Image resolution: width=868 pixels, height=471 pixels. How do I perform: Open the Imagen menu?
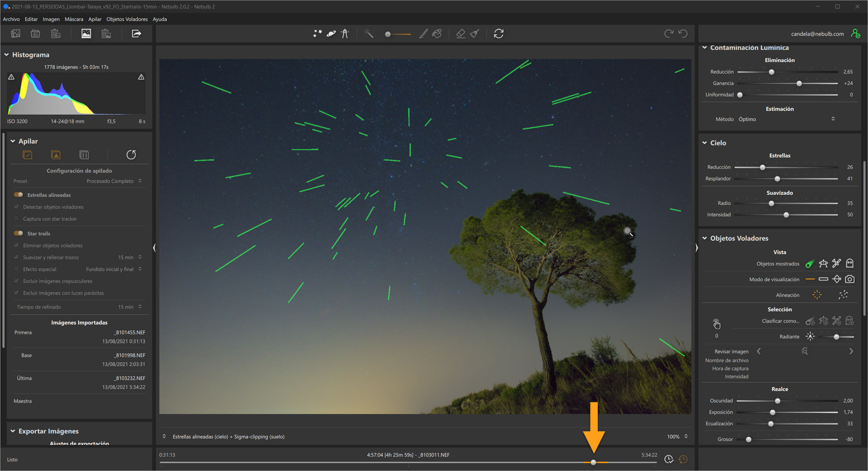pyautogui.click(x=51, y=19)
